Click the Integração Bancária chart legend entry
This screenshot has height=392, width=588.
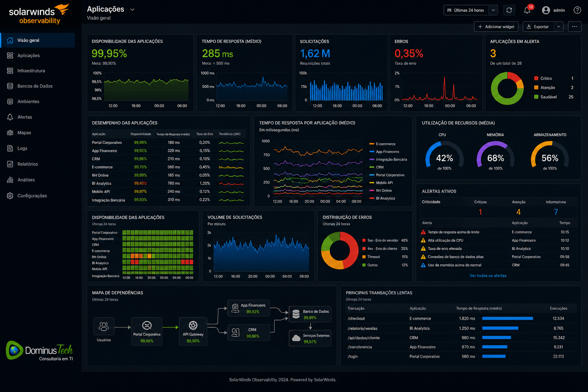388,160
